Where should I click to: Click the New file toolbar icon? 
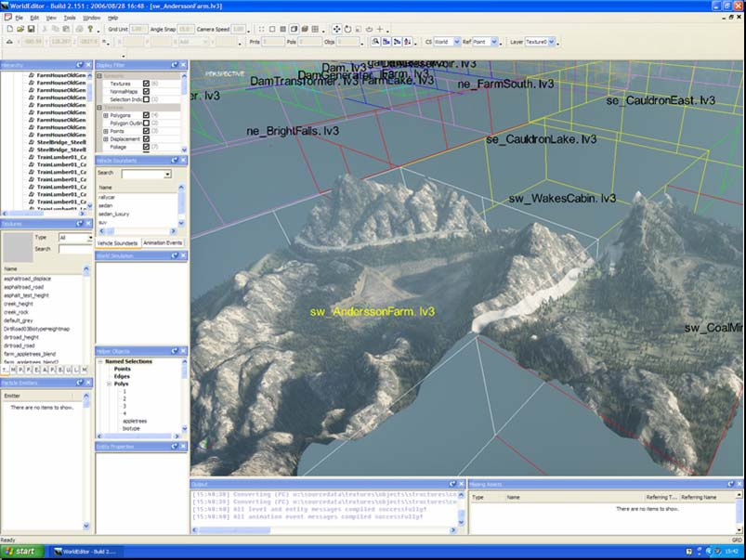9,29
